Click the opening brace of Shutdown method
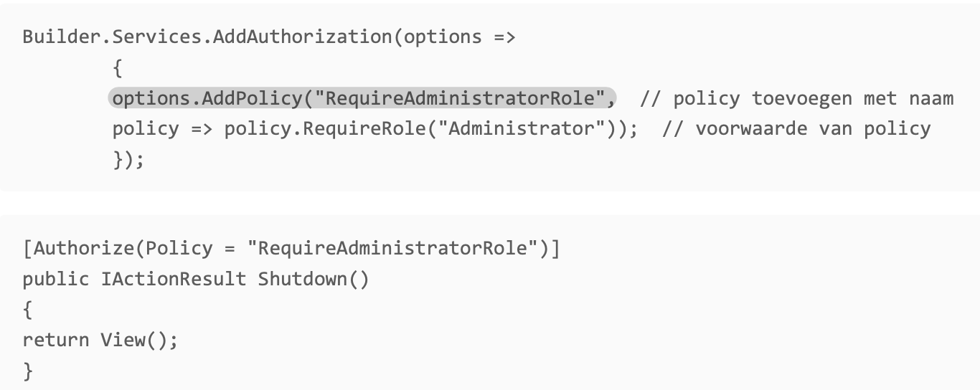This screenshot has height=390, width=980. tap(28, 310)
